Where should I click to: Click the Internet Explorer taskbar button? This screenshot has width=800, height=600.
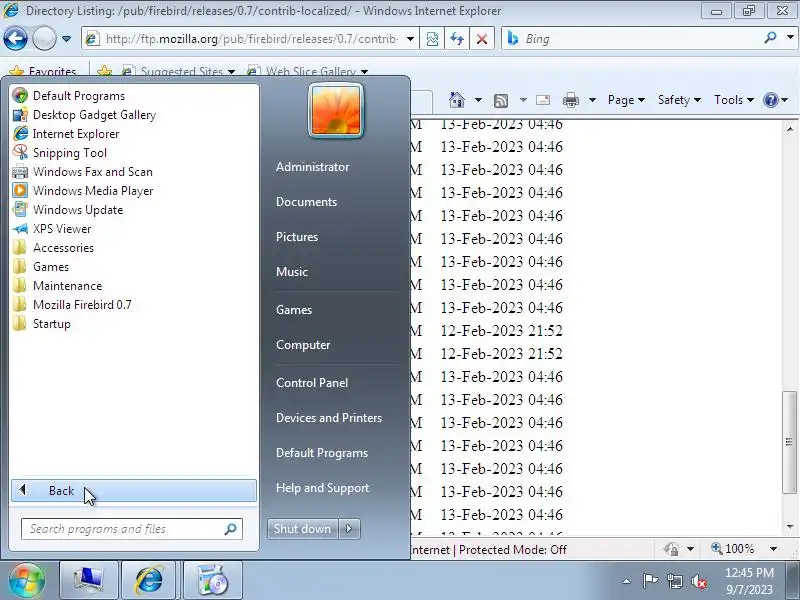149,580
